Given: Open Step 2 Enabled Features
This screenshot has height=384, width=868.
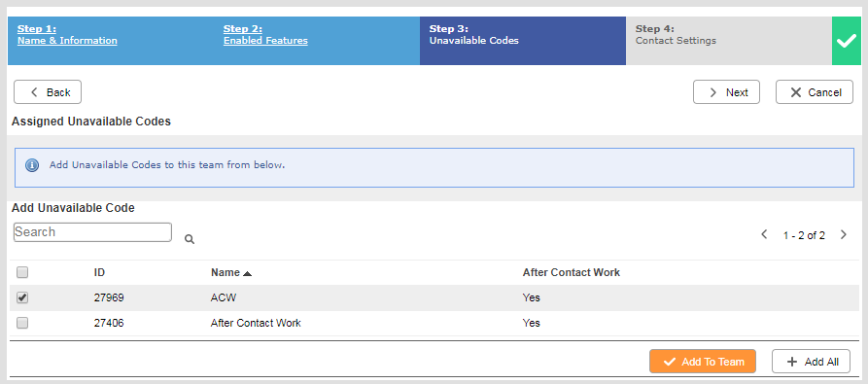Looking at the screenshot, I should [265, 34].
